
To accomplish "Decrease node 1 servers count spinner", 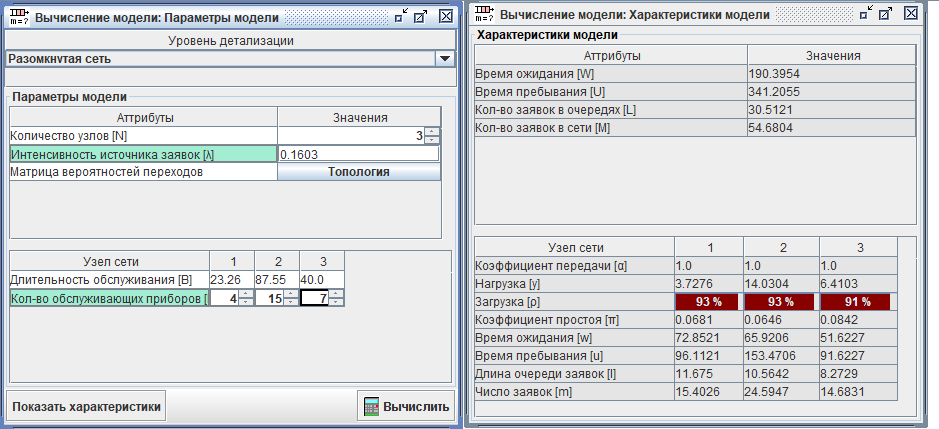I will click(246, 302).
